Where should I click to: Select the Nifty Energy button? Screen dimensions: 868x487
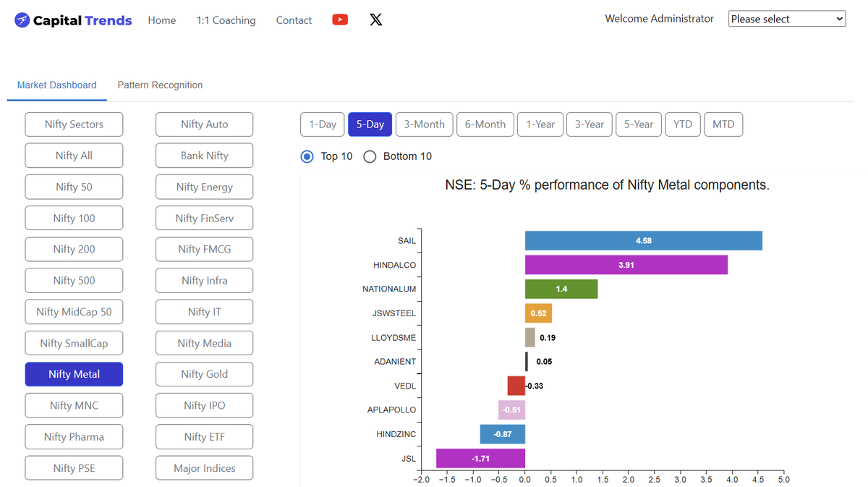pyautogui.click(x=205, y=187)
